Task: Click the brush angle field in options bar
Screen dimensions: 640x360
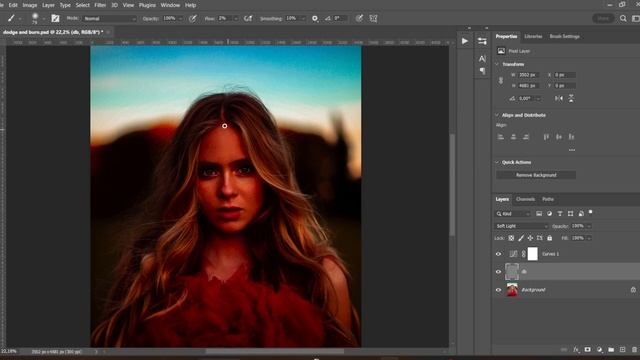Action: [340, 19]
